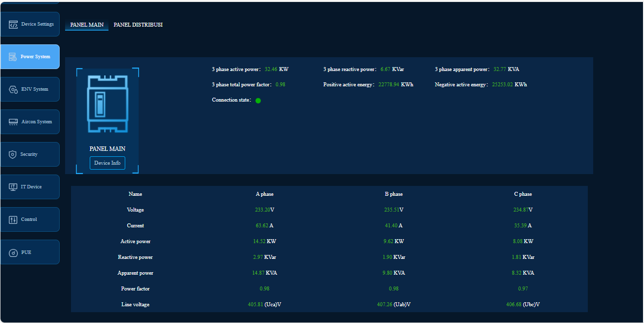Click the Name column header
Screen dimensions: 644x323
coord(135,194)
